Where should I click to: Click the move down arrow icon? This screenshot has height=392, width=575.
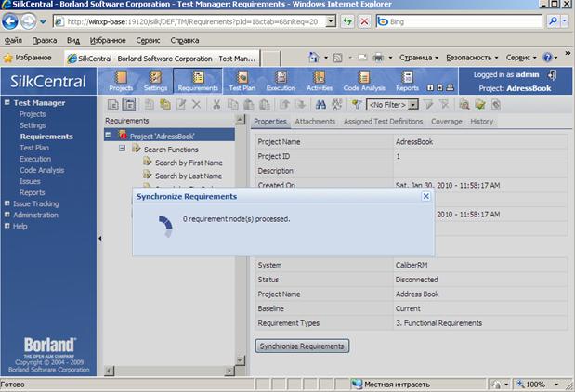click(x=300, y=105)
